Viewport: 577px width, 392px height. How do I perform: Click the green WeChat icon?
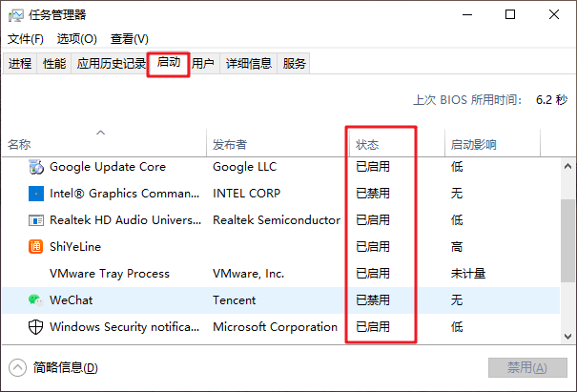point(36,300)
